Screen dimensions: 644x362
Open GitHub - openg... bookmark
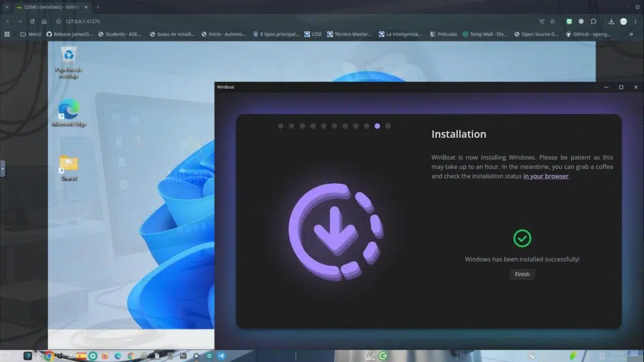[x=588, y=34]
